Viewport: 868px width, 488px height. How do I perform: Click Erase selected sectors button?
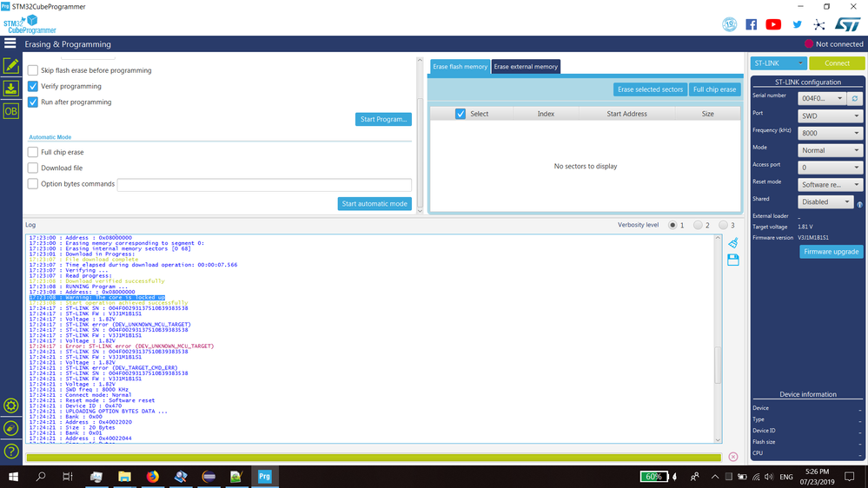click(650, 89)
